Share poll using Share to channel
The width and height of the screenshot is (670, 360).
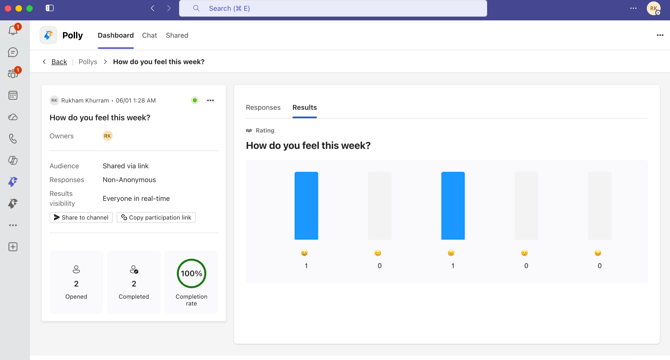tap(81, 217)
